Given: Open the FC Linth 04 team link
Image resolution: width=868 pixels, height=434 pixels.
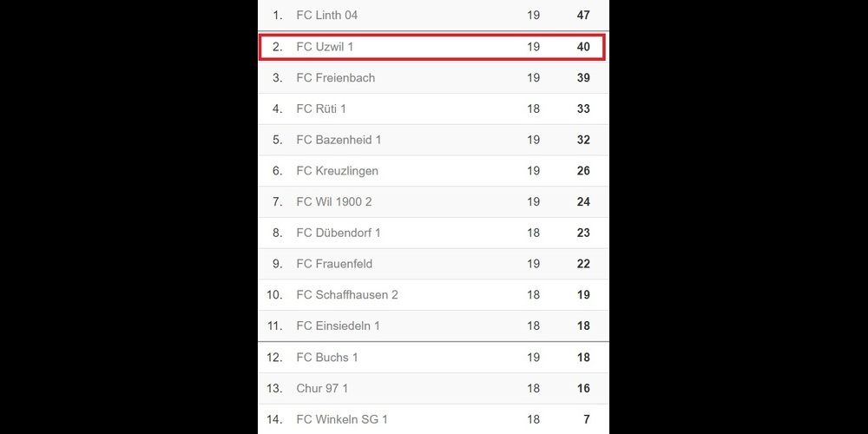Looking at the screenshot, I should pyautogui.click(x=326, y=16).
